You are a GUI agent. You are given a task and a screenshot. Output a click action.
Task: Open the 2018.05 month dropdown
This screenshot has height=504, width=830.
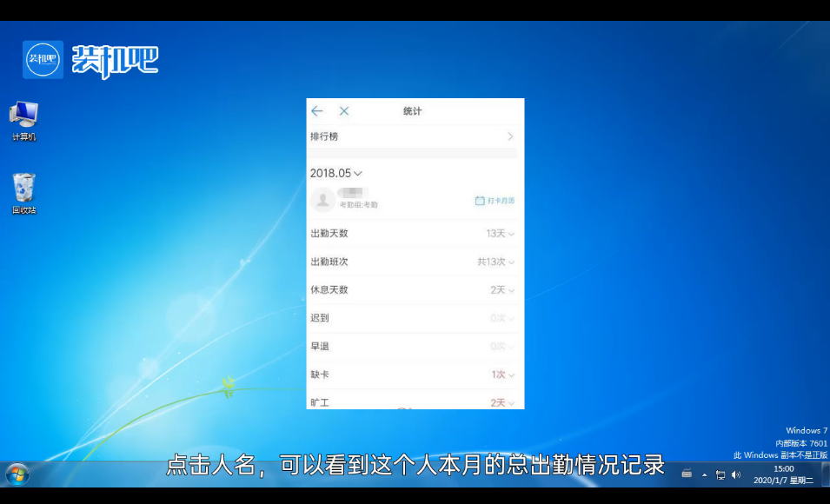pyautogui.click(x=335, y=173)
